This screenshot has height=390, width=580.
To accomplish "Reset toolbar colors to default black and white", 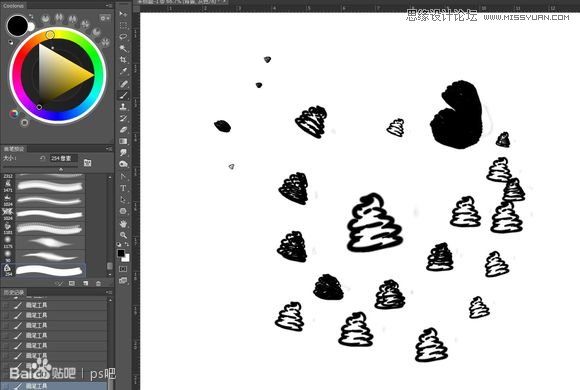I will pos(119,244).
